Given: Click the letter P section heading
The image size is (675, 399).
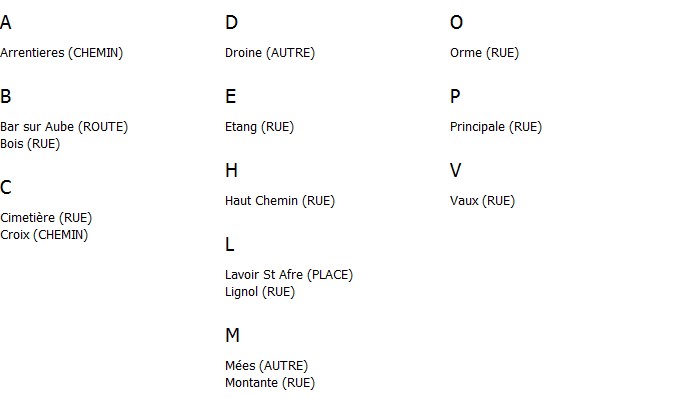Looking at the screenshot, I should coord(455,96).
